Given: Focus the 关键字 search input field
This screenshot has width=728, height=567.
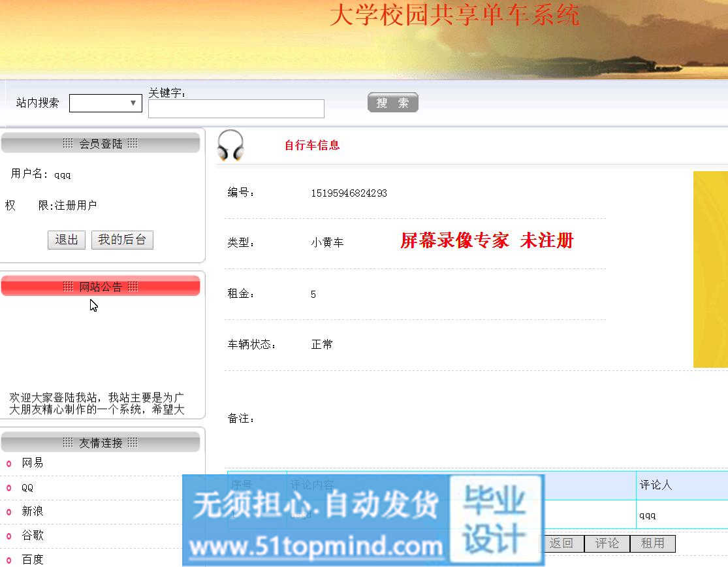Looking at the screenshot, I should (236, 108).
